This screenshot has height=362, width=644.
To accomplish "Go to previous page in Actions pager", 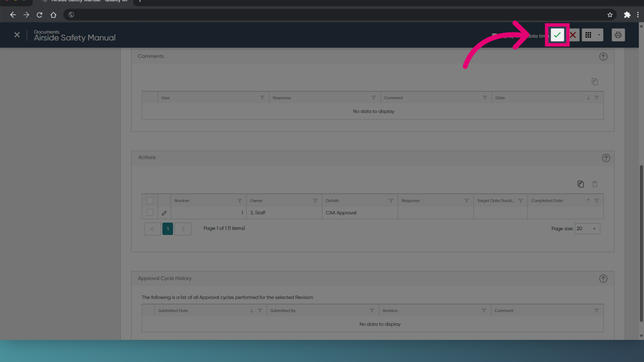I will point(152,229).
